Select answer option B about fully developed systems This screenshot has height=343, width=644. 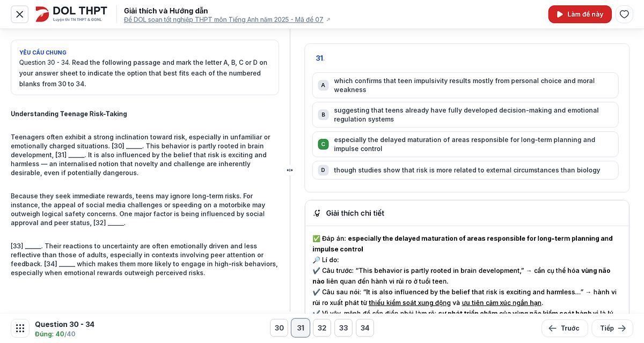[x=465, y=115]
